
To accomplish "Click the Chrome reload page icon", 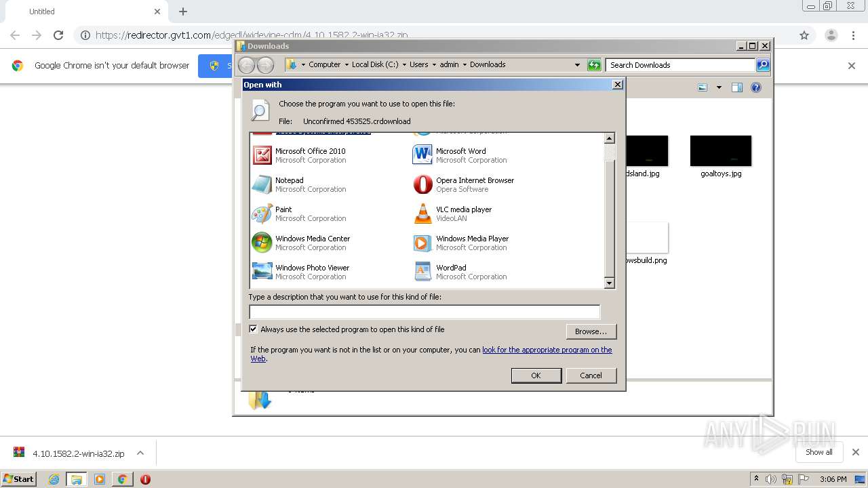I will [58, 35].
